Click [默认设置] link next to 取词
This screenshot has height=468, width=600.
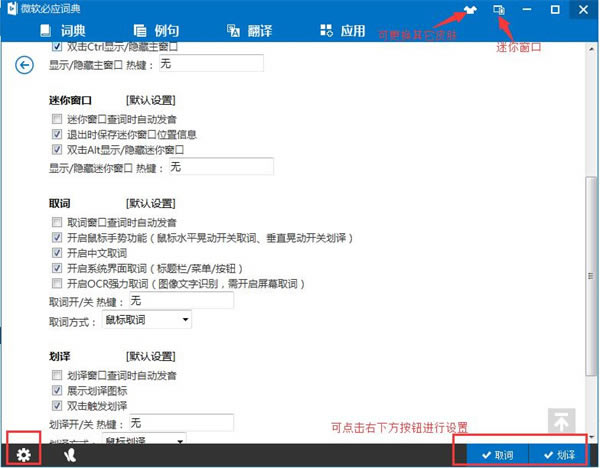pos(151,203)
